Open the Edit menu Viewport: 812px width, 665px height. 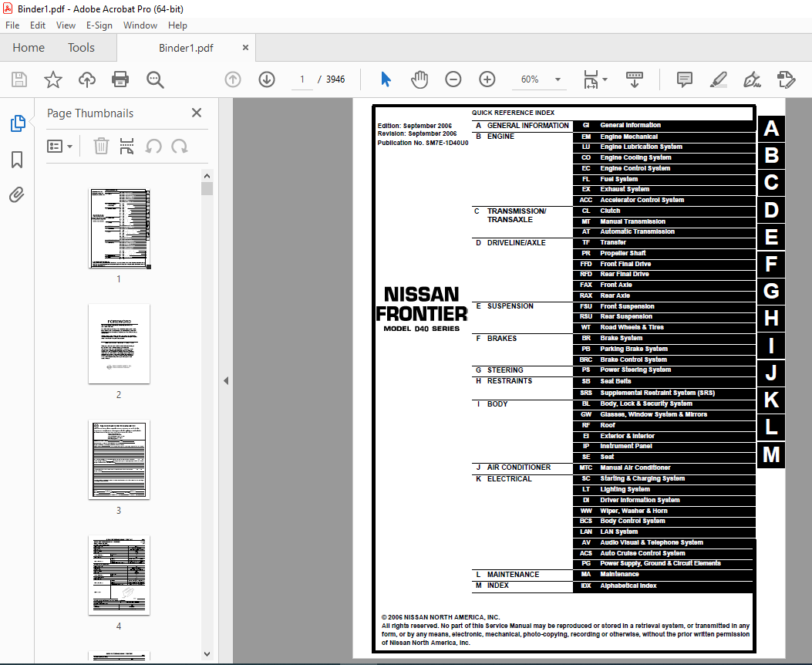pos(37,25)
